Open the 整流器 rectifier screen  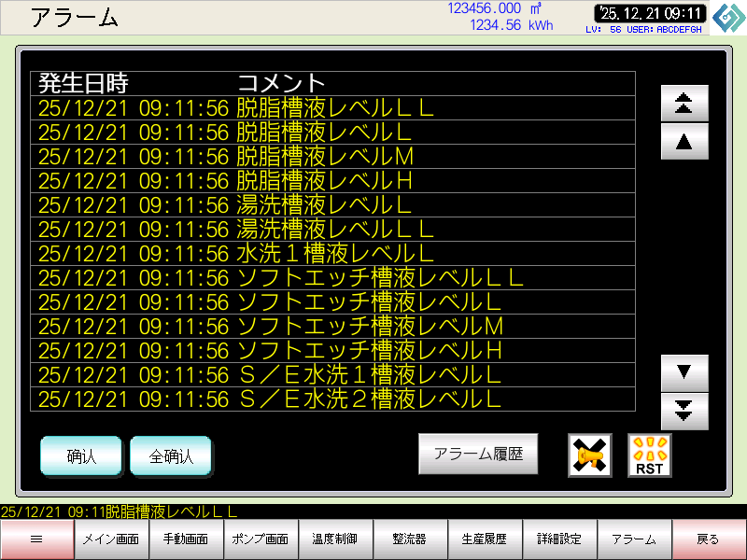410,539
